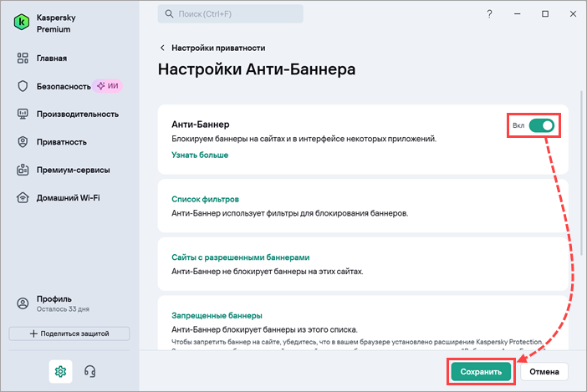
Task: Click the Приватность icon in sidebar
Action: click(23, 142)
